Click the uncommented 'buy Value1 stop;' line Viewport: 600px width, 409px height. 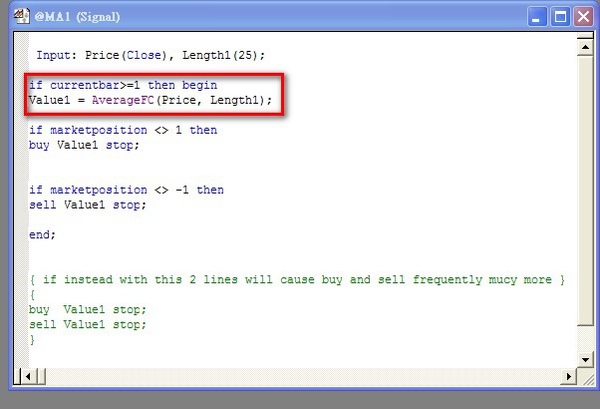pos(84,145)
